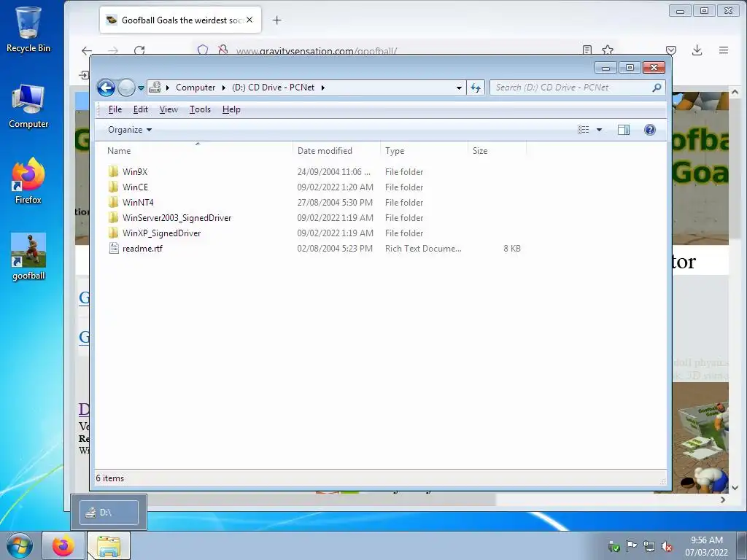Open the Edit menu
Screen dimensions: 747x560
[x=141, y=109]
